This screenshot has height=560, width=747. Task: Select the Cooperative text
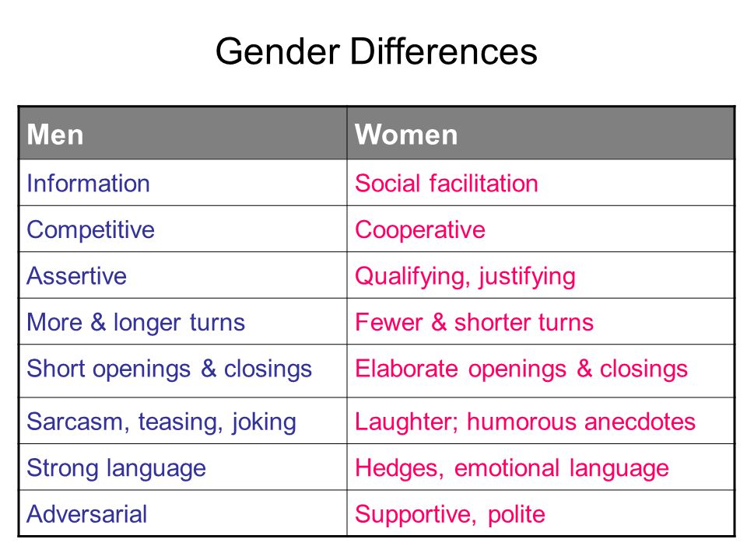pyautogui.click(x=419, y=230)
